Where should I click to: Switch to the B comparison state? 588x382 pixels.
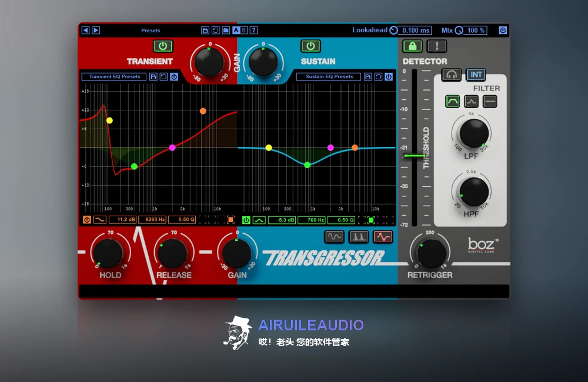pyautogui.click(x=244, y=31)
